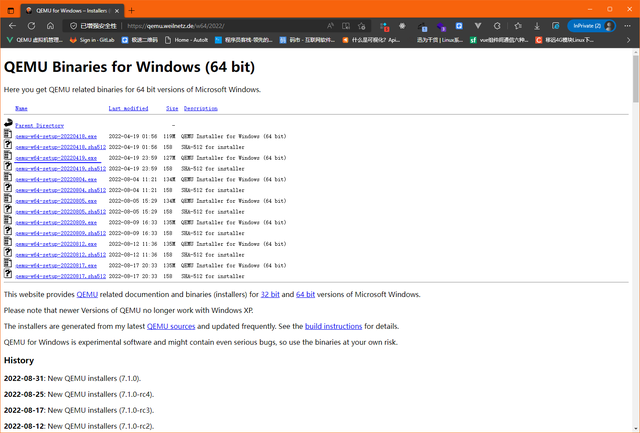The image size is (640, 433).
Task: Open the browser home page icon
Action: click(x=50, y=26)
